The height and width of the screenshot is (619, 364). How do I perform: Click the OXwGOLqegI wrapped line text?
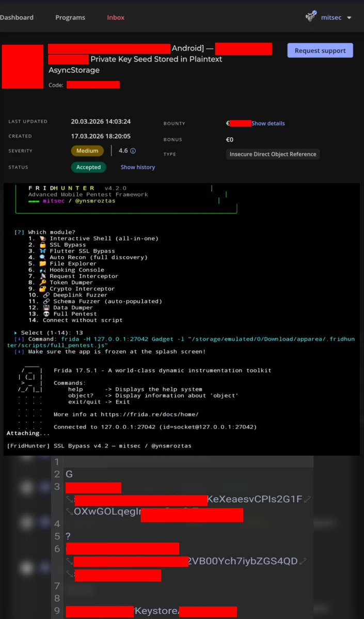click(107, 512)
